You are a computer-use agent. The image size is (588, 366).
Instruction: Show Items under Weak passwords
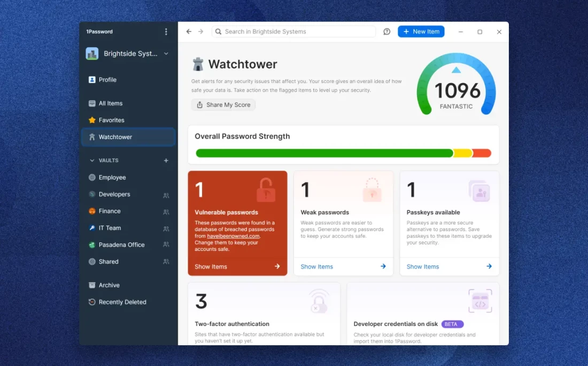tap(317, 266)
